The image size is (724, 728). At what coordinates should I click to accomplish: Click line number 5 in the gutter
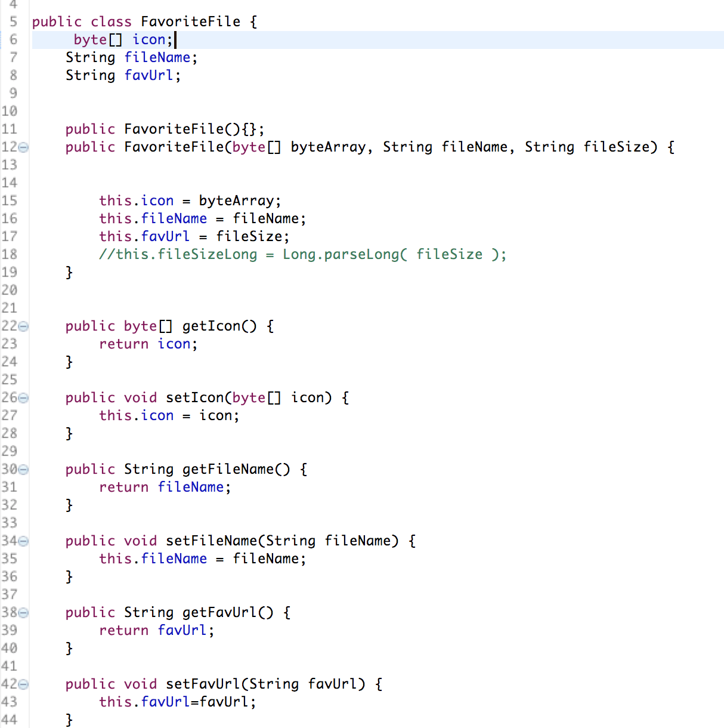pyautogui.click(x=13, y=22)
